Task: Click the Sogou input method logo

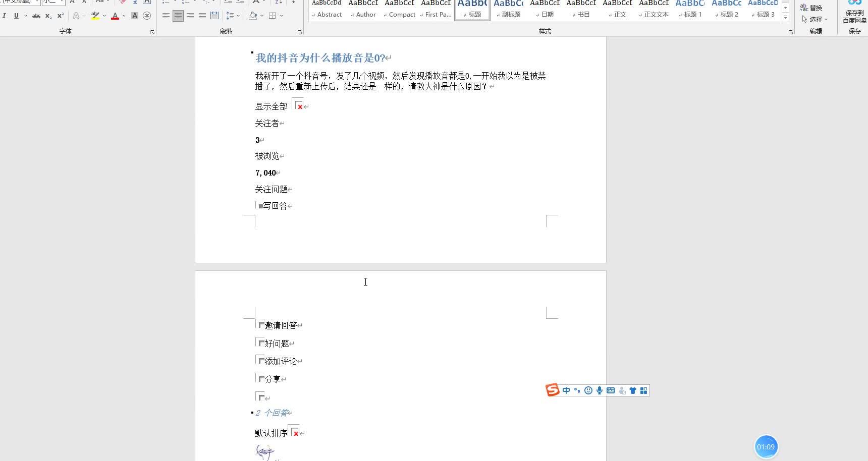Action: coord(553,390)
